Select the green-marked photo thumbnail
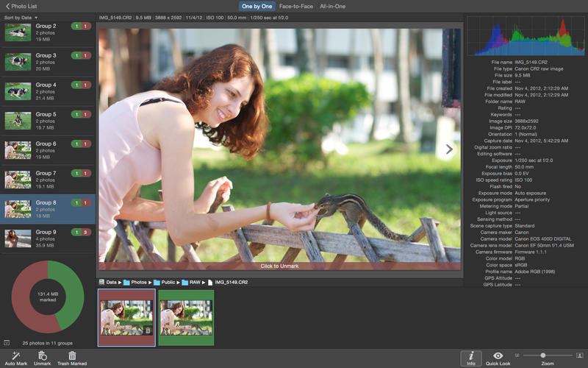Viewport: 588px width, 368px height. 186,317
